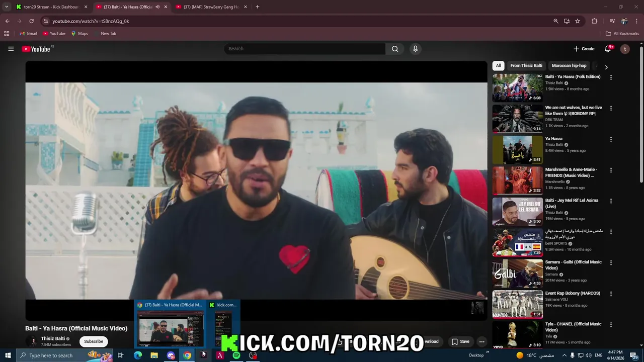Viewport: 644px width, 362px height.
Task: Switch to the StrawBerry Gang tab
Action: coord(211,7)
